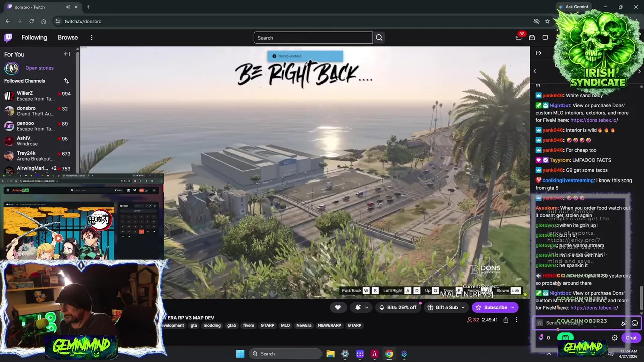Click the magnifier search button on Twitch
Image resolution: width=644 pixels, height=362 pixels.
click(x=379, y=38)
